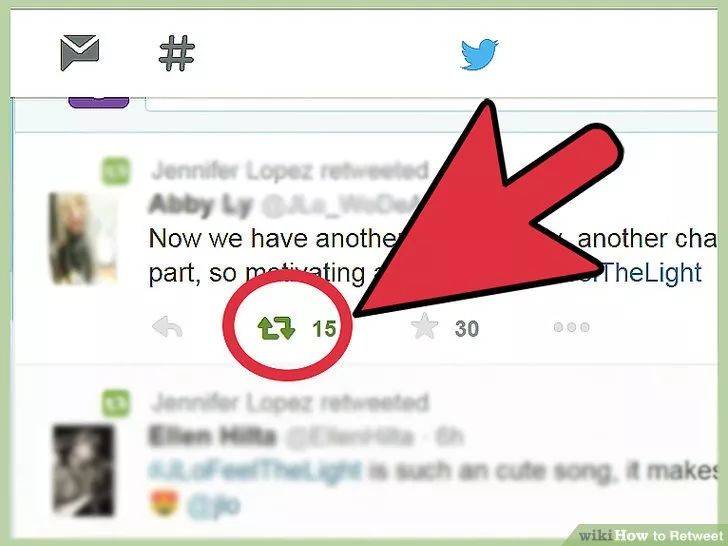Click the favorite count 30
This screenshot has height=546, width=728.
tap(467, 329)
